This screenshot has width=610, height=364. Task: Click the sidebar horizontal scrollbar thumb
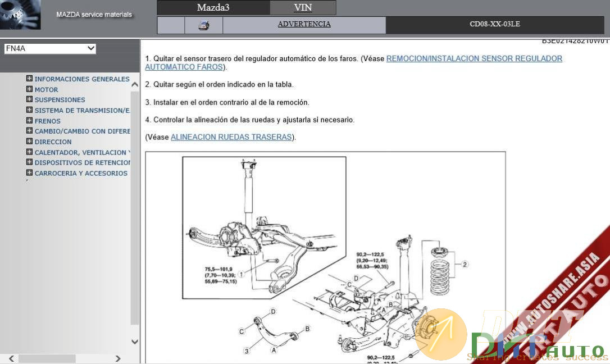[x=47, y=358]
